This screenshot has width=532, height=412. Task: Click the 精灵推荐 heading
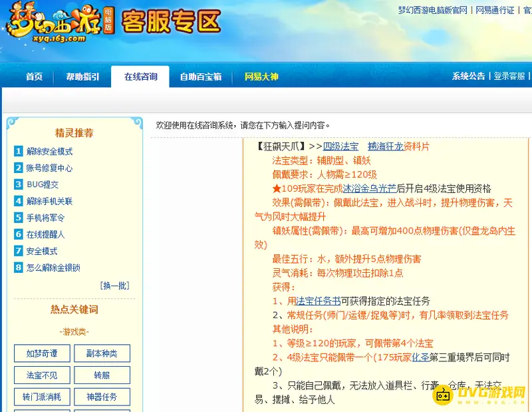[74, 133]
